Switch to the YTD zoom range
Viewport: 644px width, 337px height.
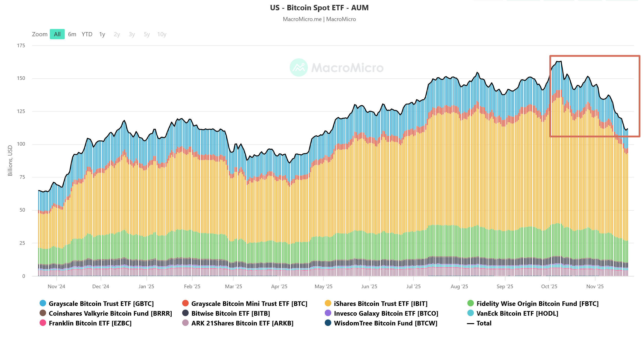pyautogui.click(x=87, y=34)
